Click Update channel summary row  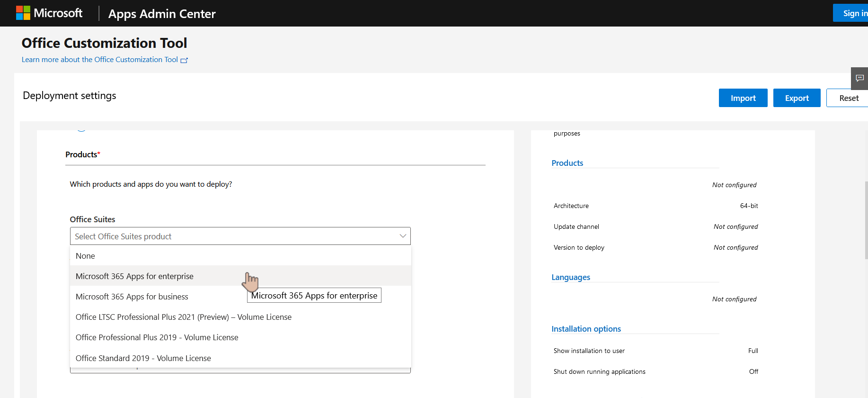655,226
